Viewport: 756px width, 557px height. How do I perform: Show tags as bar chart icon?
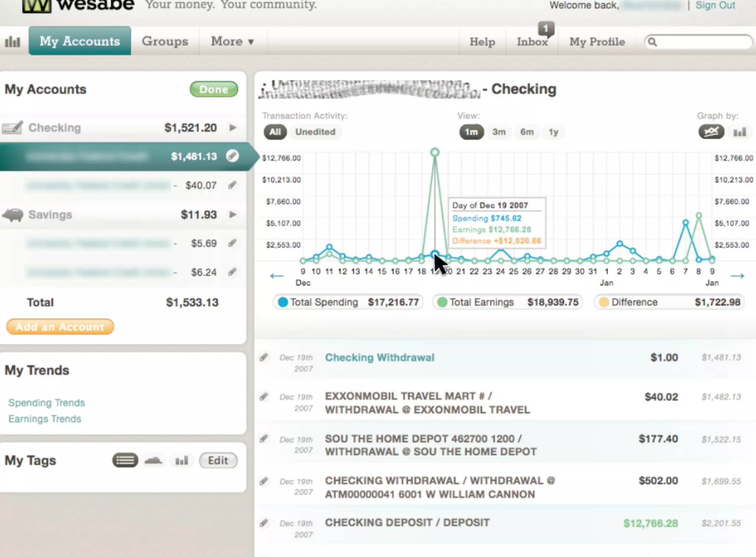click(x=181, y=460)
